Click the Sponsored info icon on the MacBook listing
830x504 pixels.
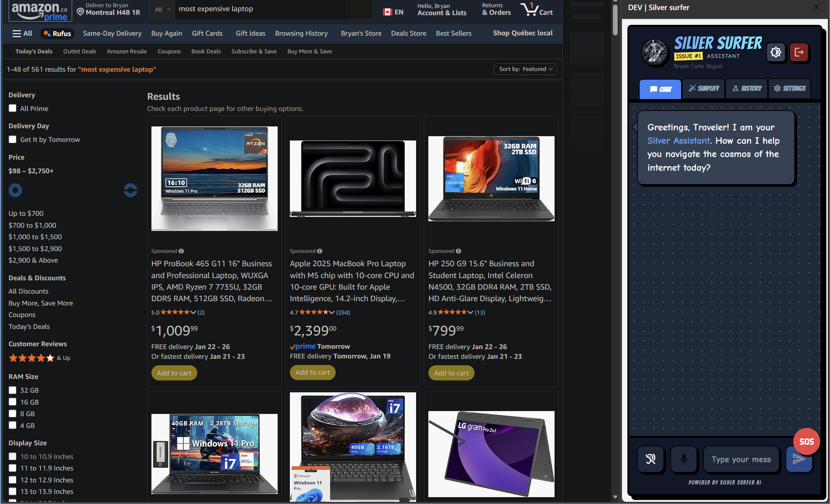click(x=320, y=251)
